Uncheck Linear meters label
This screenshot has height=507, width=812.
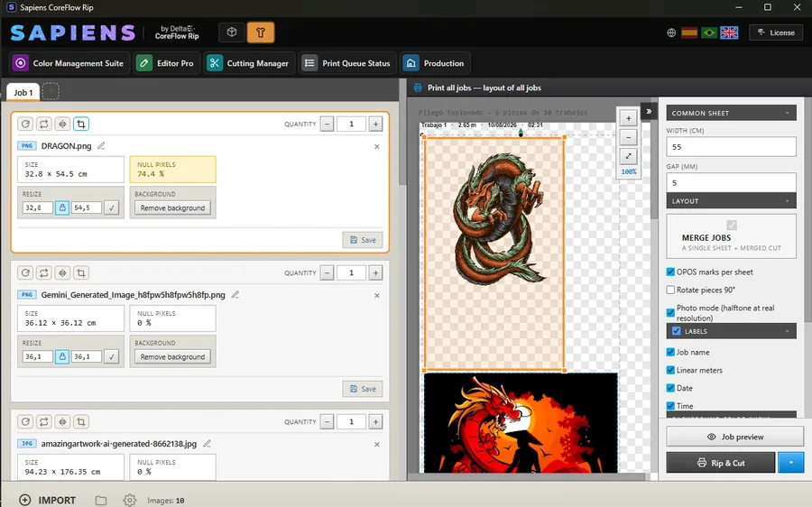pyautogui.click(x=670, y=370)
